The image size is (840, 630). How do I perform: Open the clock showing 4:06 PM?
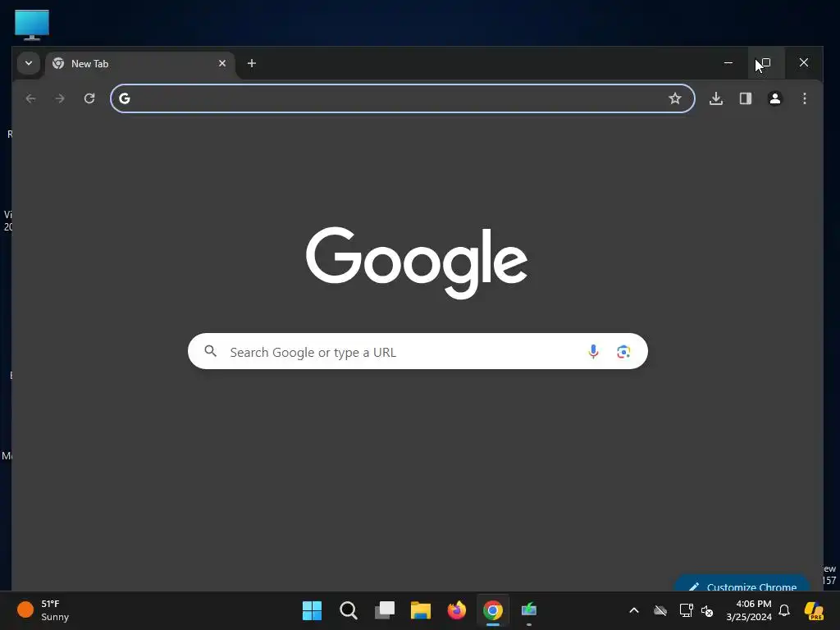[x=749, y=610]
